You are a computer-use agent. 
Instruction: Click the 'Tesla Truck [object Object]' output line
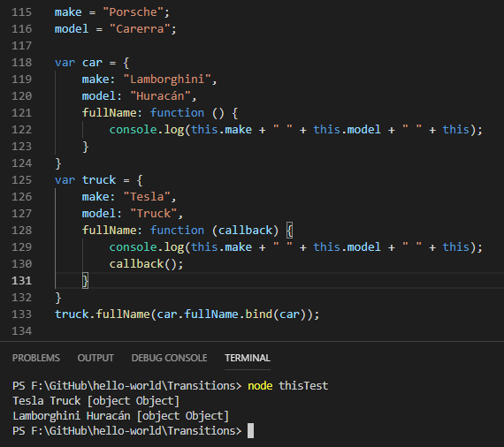tap(95, 401)
